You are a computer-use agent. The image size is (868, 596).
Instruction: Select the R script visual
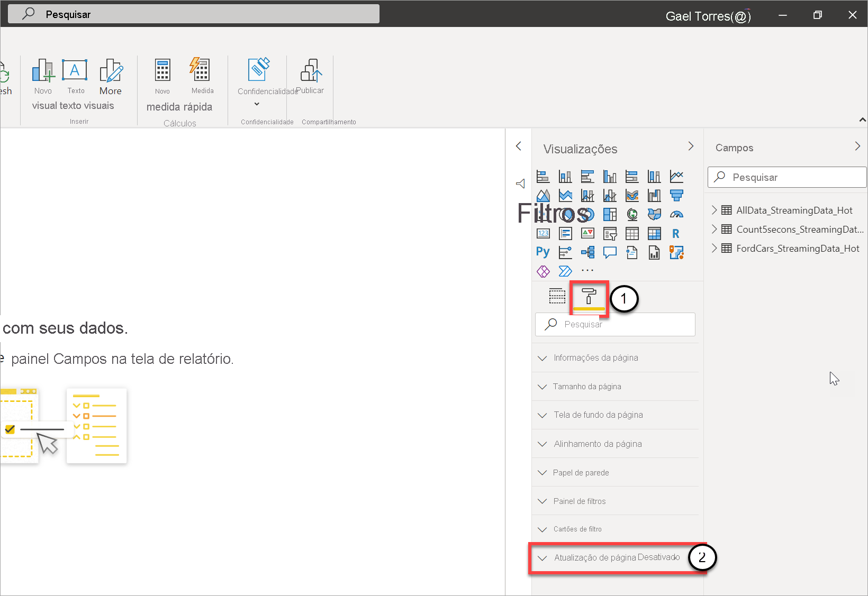(x=676, y=233)
